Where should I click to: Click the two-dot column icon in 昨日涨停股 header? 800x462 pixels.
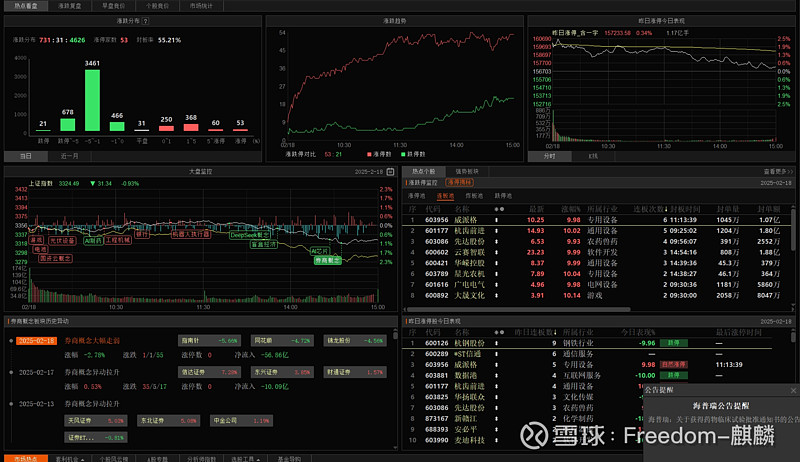(x=499, y=332)
